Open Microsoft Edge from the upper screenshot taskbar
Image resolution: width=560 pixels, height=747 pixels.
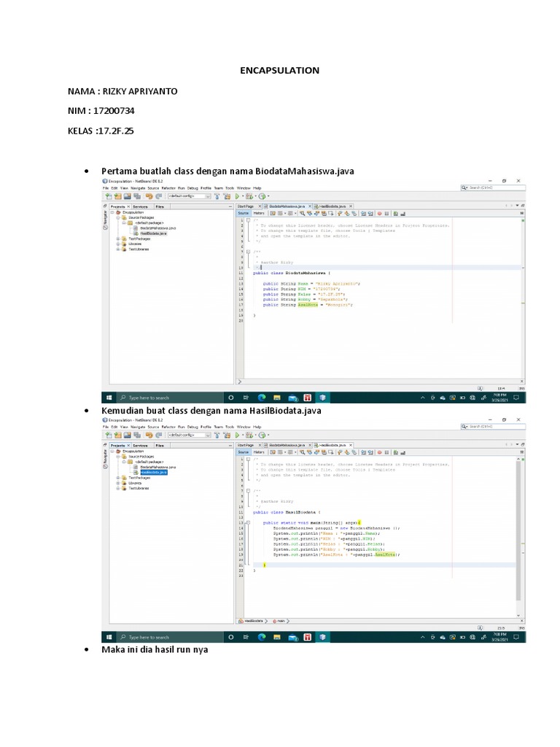click(x=262, y=398)
